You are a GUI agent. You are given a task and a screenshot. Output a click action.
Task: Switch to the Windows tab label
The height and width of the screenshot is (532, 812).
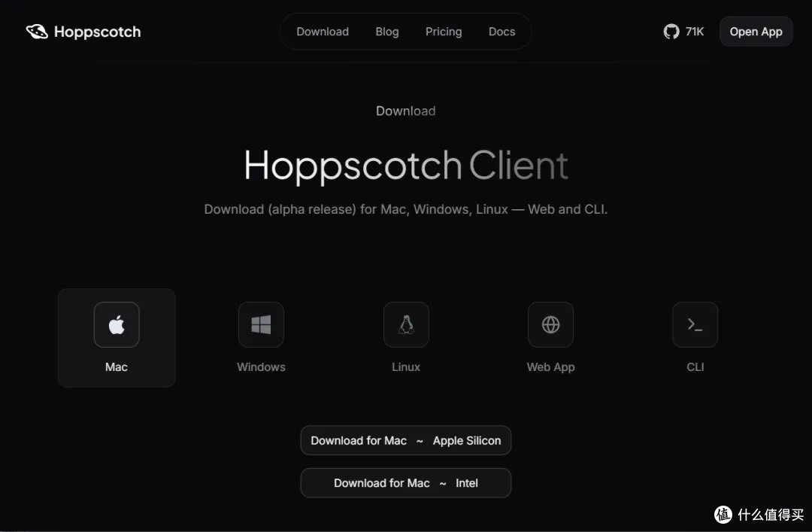[261, 367]
